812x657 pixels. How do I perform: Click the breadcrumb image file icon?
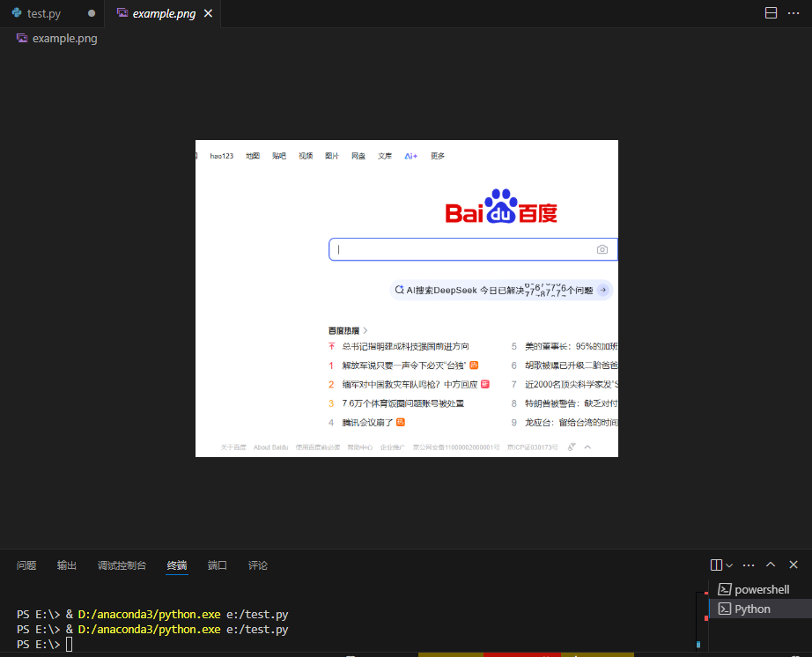[x=22, y=39]
